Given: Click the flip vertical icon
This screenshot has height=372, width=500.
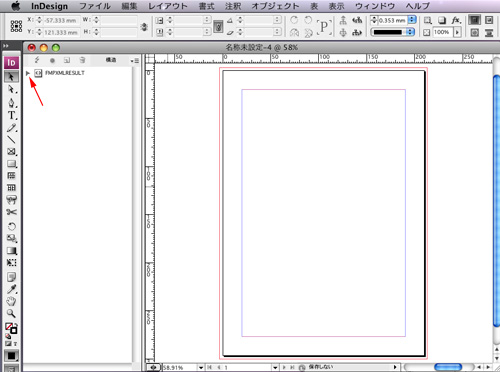Looking at the screenshot, I should pyautogui.click(x=308, y=33).
